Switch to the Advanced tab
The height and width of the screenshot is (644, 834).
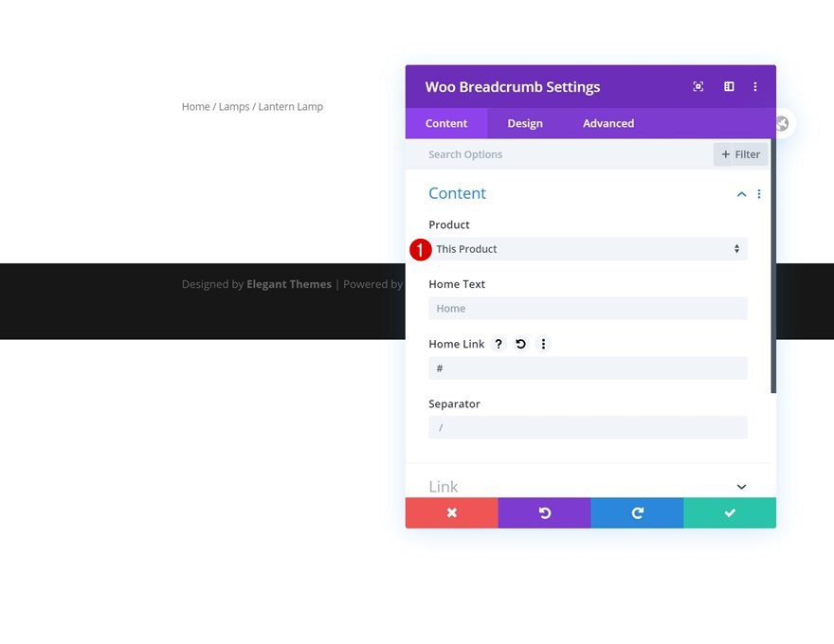click(x=607, y=123)
